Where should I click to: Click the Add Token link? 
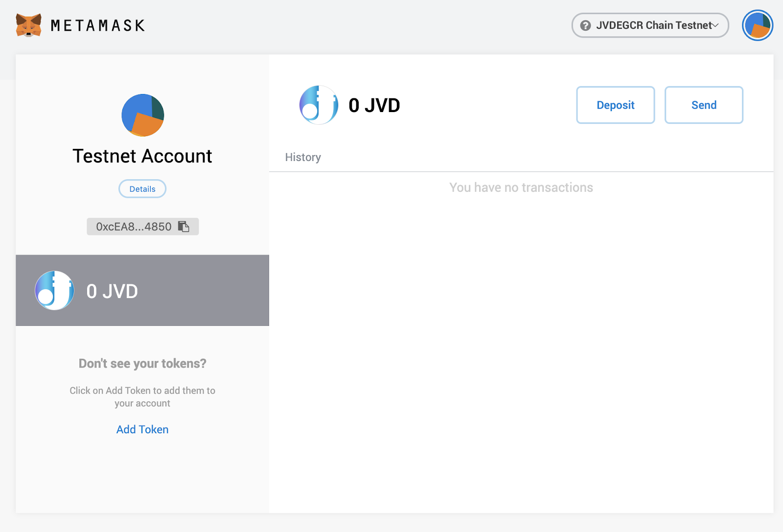142,429
